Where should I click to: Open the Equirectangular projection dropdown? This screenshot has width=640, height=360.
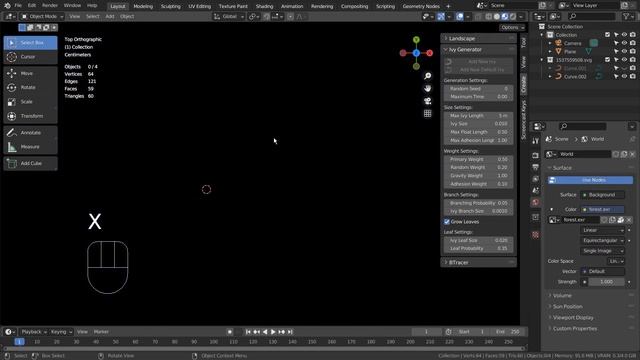[x=602, y=240]
